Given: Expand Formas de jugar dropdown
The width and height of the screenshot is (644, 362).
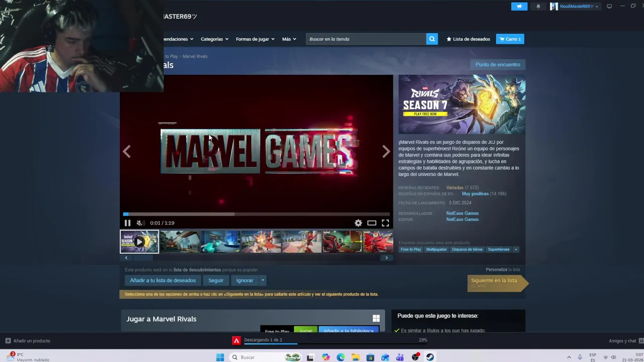Looking at the screenshot, I should 255,39.
